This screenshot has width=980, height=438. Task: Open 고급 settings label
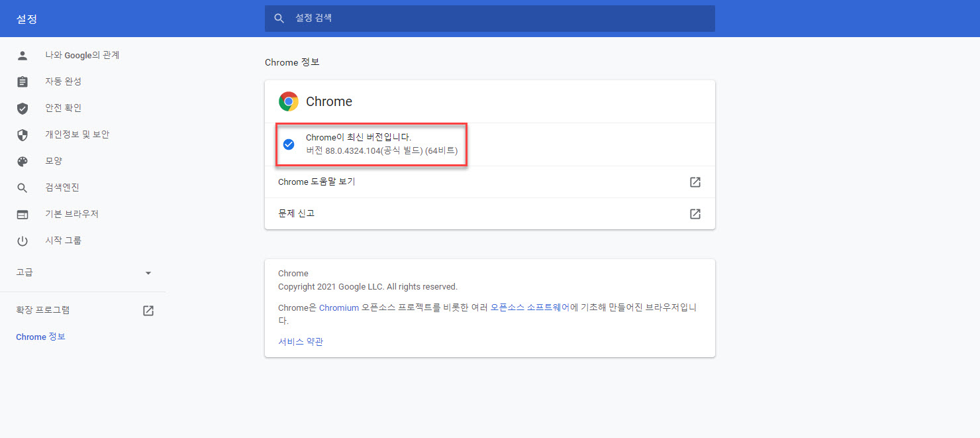[24, 272]
